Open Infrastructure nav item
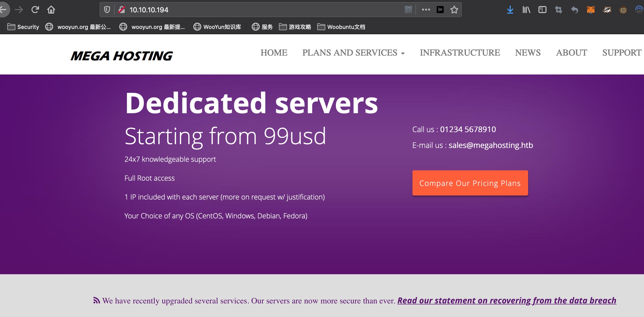The height and width of the screenshot is (317, 644). tap(460, 53)
